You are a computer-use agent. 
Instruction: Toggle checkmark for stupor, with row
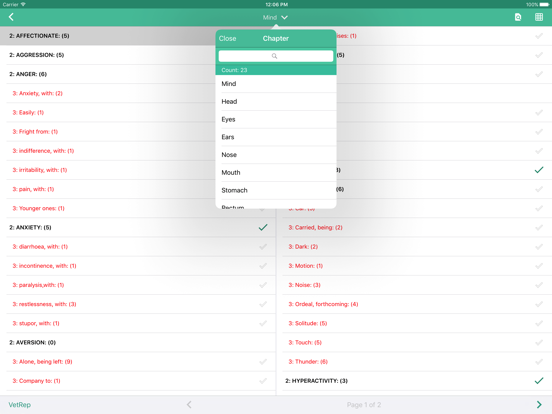(x=263, y=323)
